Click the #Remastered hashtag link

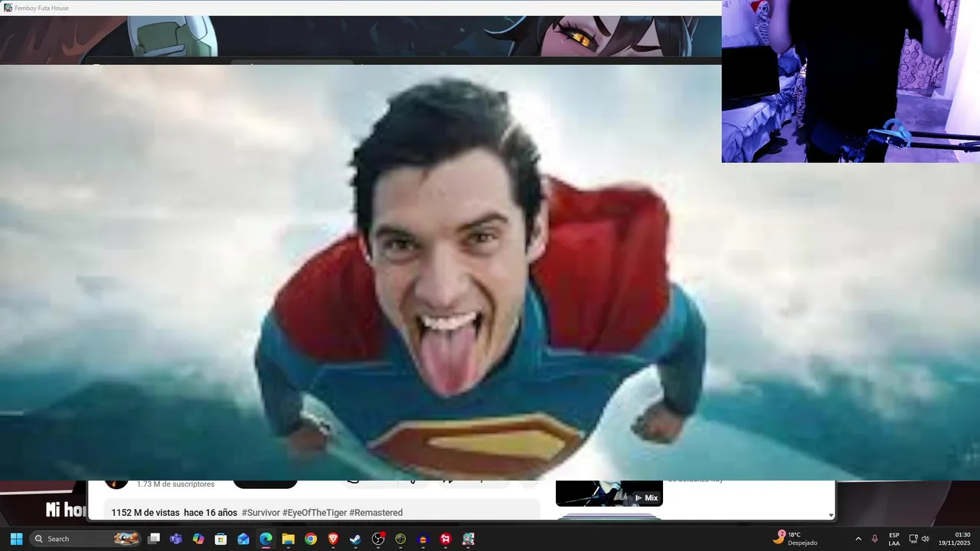pyautogui.click(x=376, y=513)
